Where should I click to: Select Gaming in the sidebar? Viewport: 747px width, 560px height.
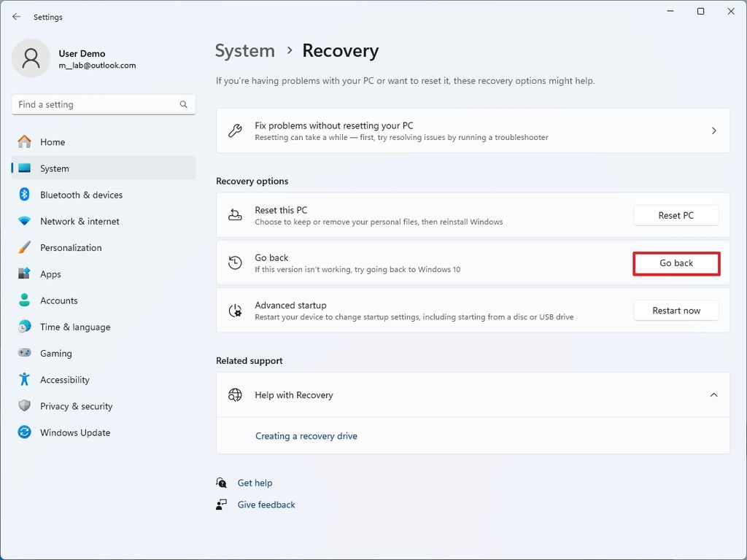[x=55, y=354]
